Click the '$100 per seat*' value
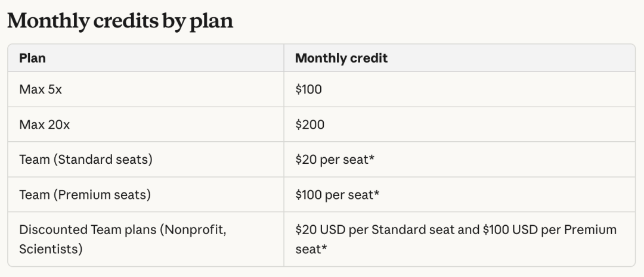Image resolution: width=644 pixels, height=277 pixels. point(337,195)
